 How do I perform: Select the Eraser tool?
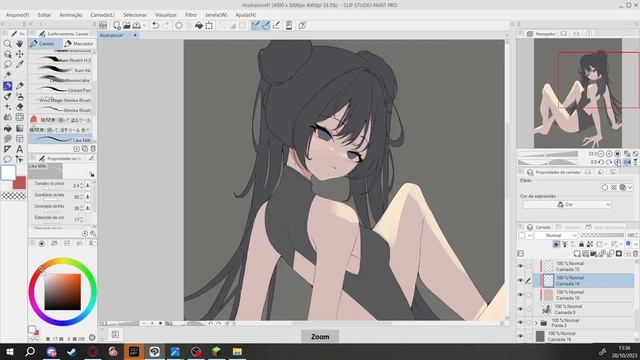click(19, 107)
